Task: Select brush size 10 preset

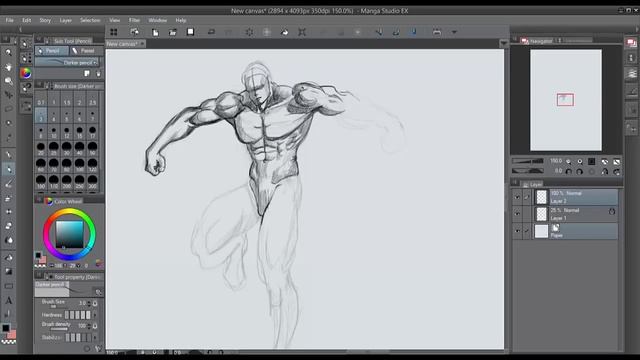Action: [53, 132]
